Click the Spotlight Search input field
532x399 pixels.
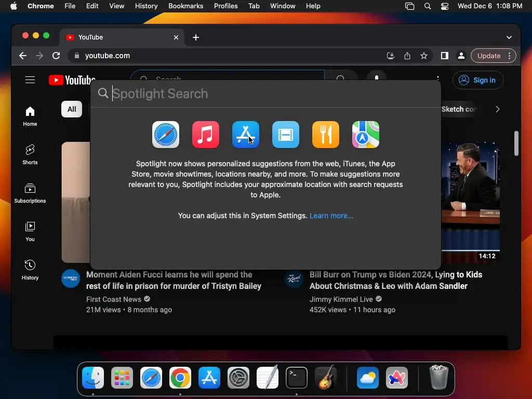[265, 94]
